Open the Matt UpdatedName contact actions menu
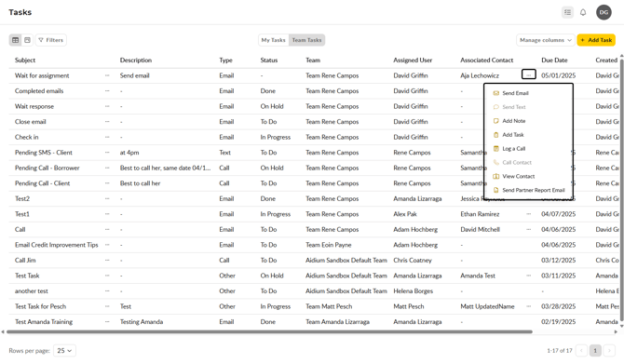 pos(528,306)
